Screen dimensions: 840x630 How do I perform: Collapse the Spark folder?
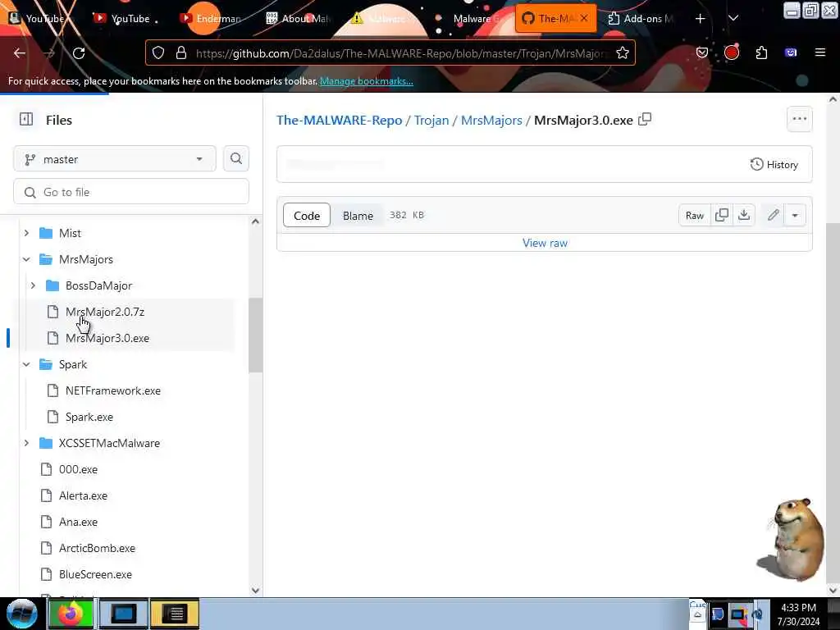pyautogui.click(x=26, y=364)
